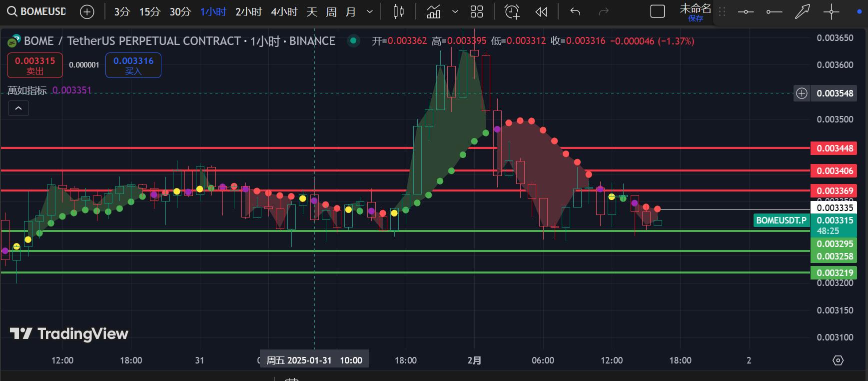
Task: Switch to the 15分 interval
Action: click(x=149, y=11)
